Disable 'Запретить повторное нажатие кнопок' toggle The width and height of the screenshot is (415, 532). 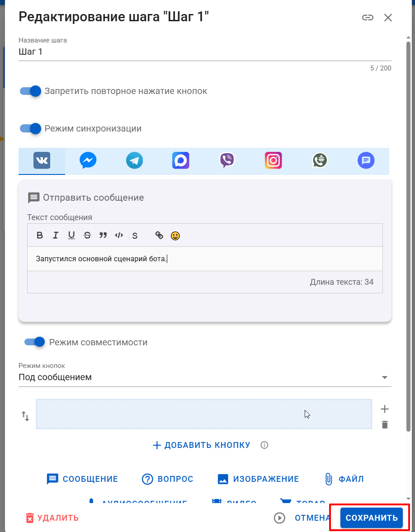31,91
